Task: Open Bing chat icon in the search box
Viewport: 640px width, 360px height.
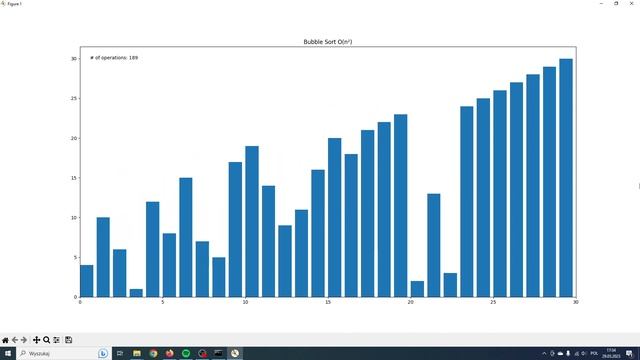Action: click(x=103, y=353)
